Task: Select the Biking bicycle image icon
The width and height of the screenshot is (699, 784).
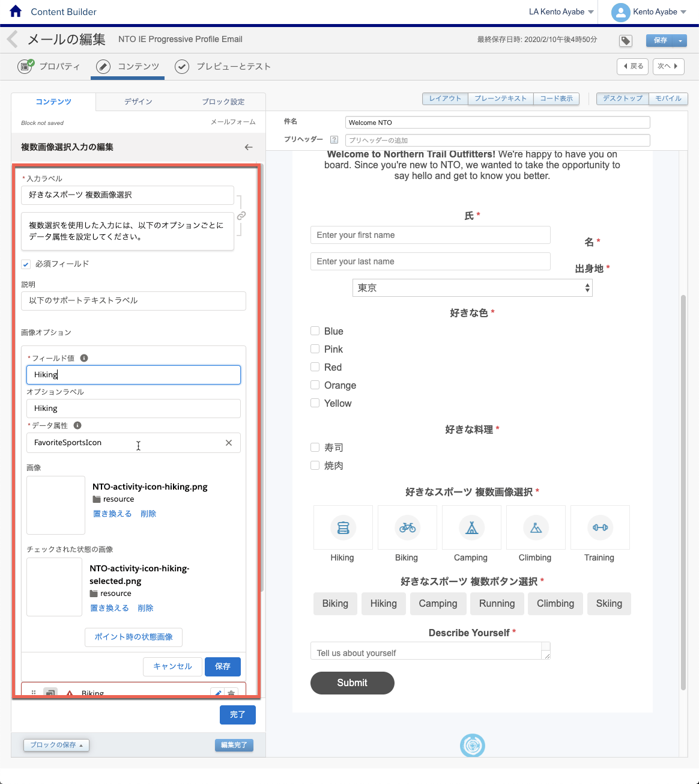Action: tap(407, 527)
